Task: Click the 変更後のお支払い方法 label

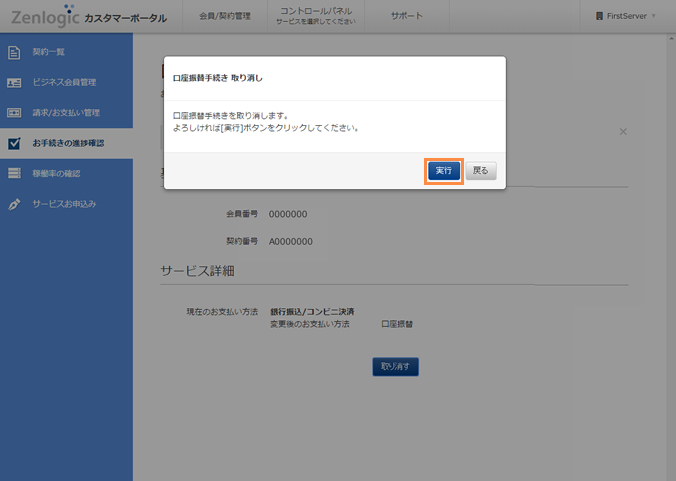Action: 310,324
